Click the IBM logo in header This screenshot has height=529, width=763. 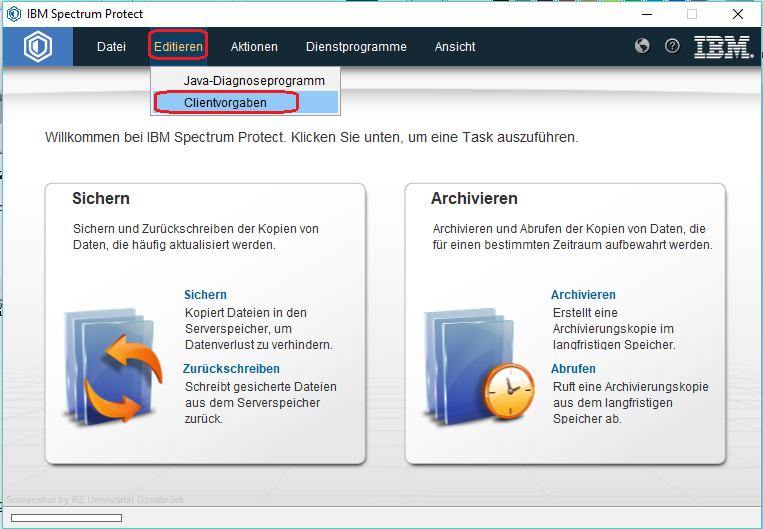tap(723, 47)
